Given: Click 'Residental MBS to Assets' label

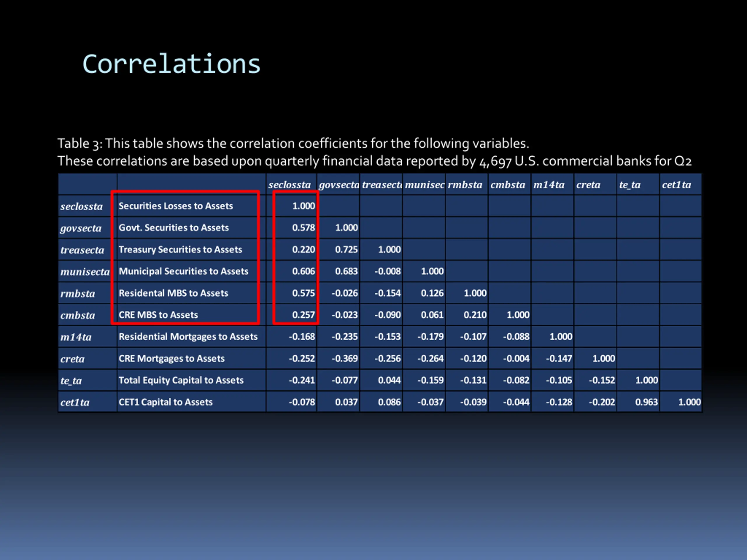Looking at the screenshot, I should coord(173,293).
